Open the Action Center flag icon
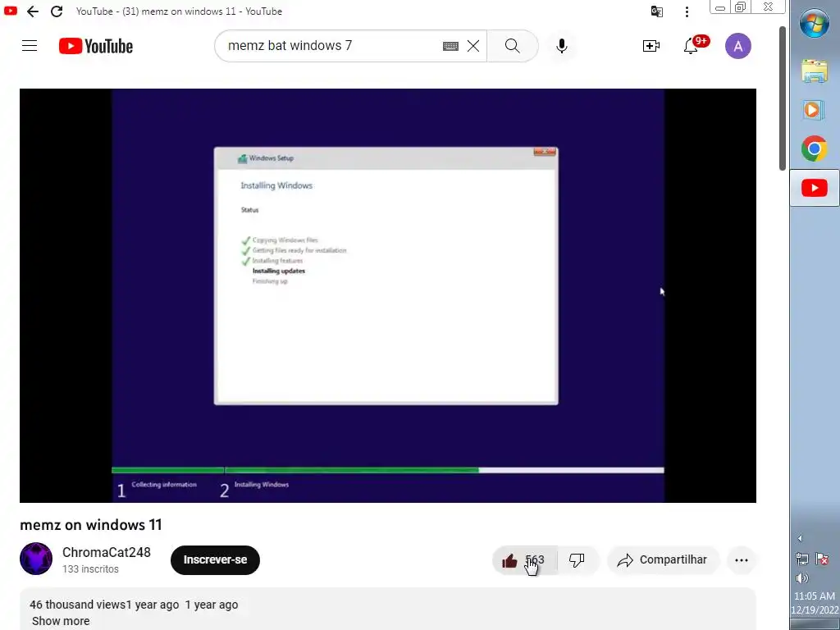 822,559
